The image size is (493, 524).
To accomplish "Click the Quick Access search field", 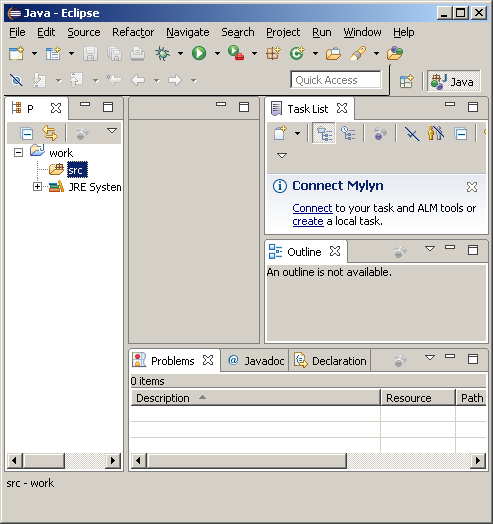I will pyautogui.click(x=336, y=80).
